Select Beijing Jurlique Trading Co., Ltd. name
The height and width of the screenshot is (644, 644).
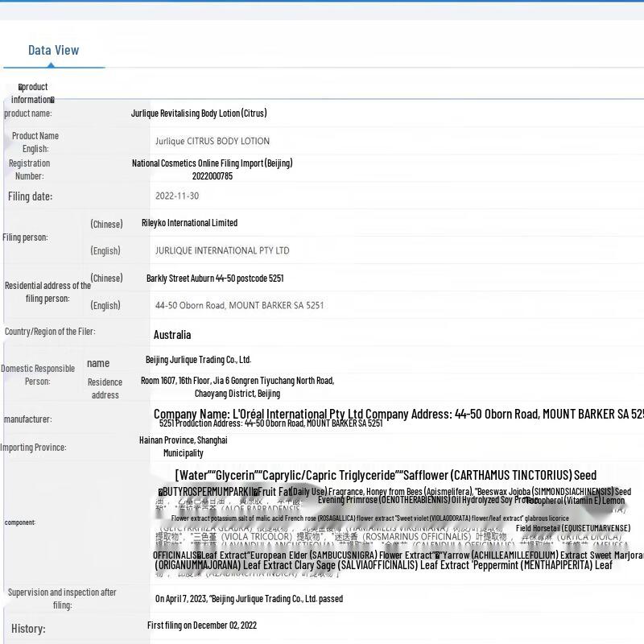198,360
